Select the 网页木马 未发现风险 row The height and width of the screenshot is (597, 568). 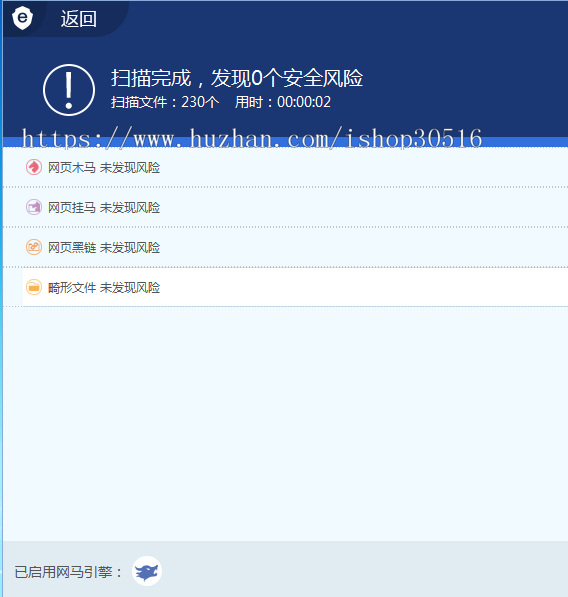(x=285, y=168)
